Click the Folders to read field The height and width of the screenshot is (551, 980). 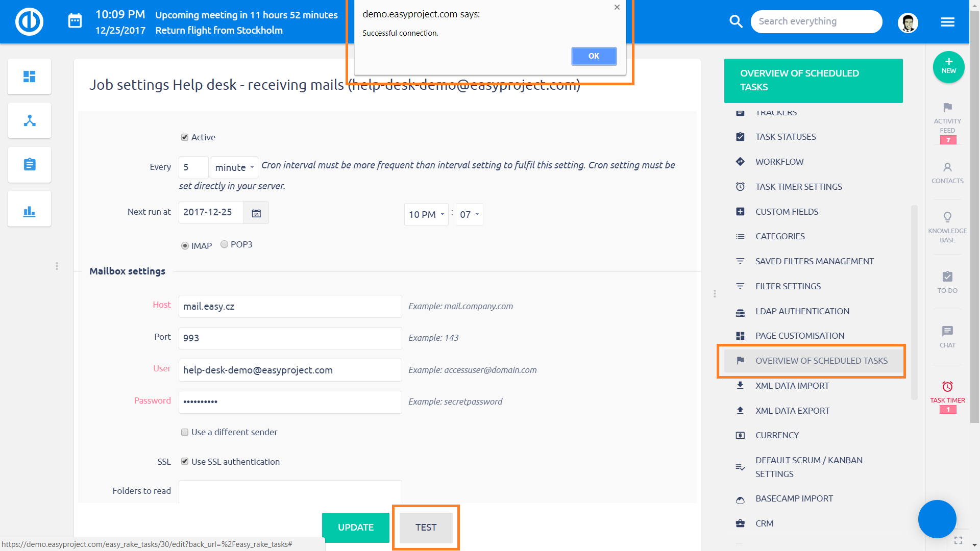[290, 491]
